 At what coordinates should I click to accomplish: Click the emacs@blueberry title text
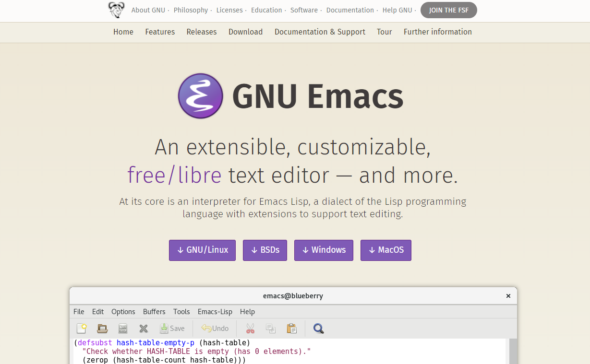coord(293,296)
